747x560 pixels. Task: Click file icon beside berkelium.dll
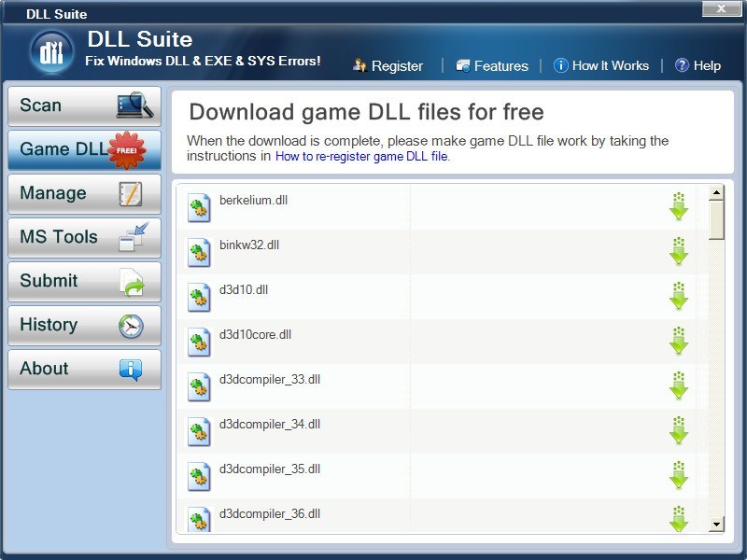tap(199, 207)
